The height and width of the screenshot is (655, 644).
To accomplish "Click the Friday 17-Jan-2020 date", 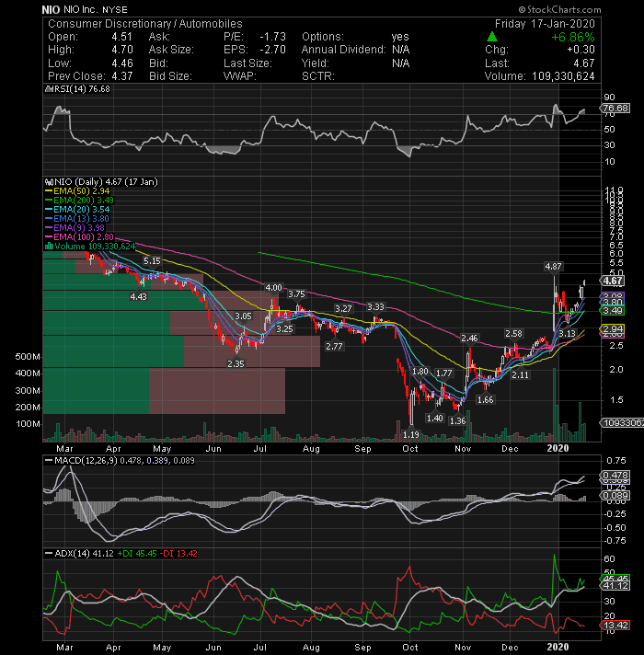I will [x=545, y=24].
